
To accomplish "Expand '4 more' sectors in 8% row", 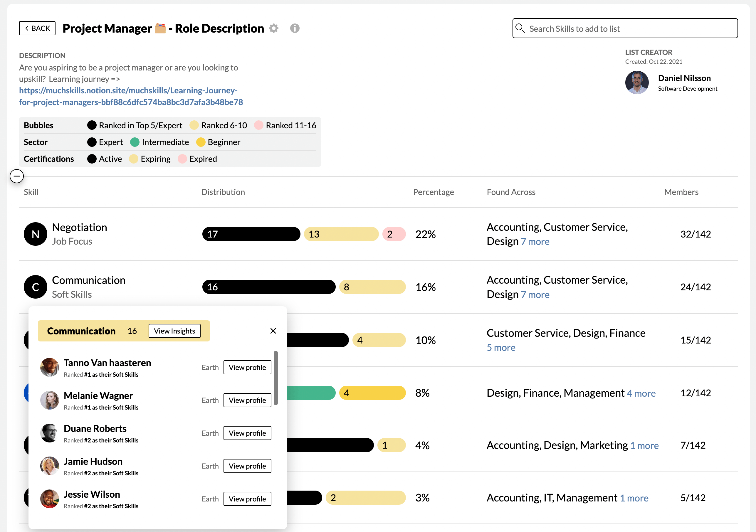I will (641, 393).
